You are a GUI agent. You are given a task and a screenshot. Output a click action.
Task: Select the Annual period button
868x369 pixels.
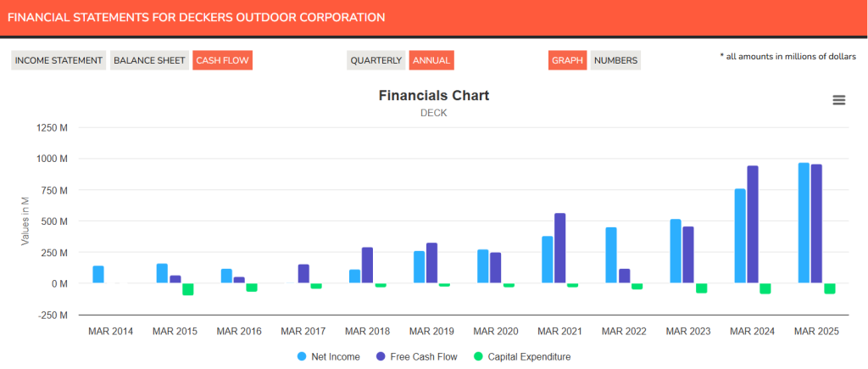(x=431, y=60)
